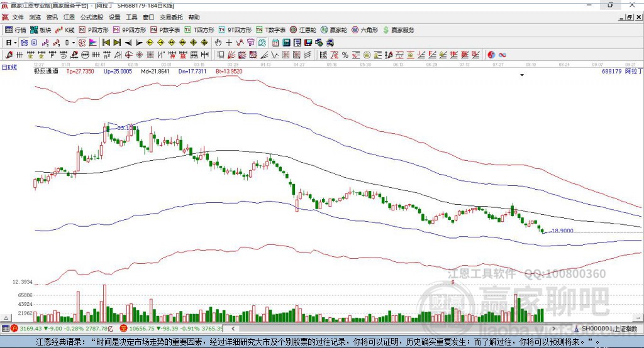The image size is (644, 348).
Task: Open the 交易委托 menu
Action: (171, 17)
